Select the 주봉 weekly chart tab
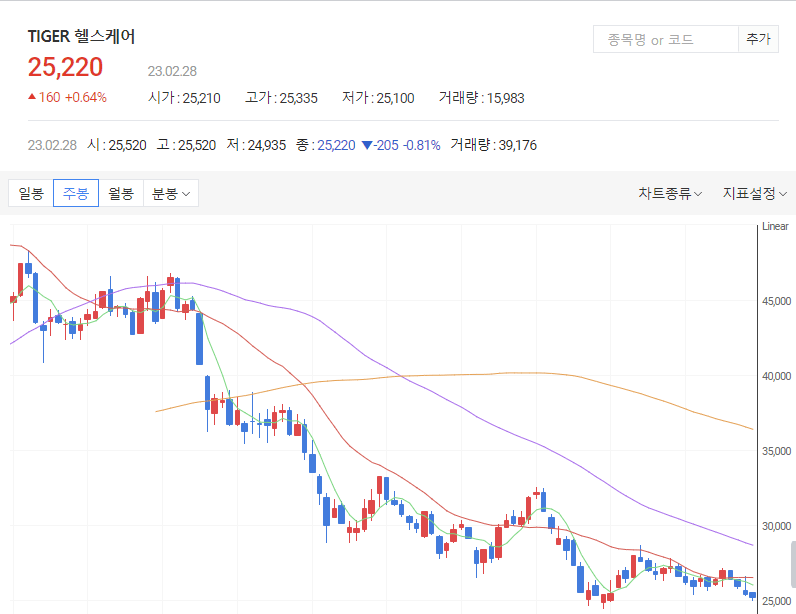The image size is (796, 614). (76, 193)
